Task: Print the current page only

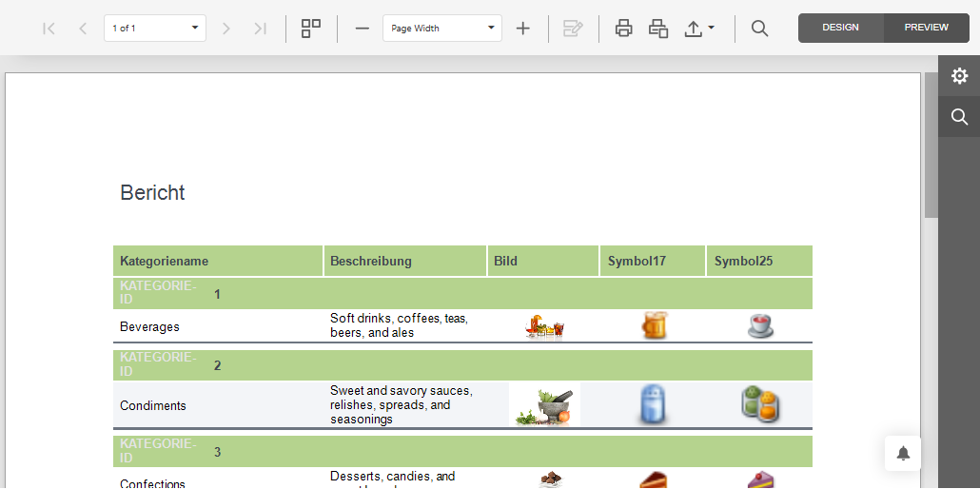Action: pos(658,29)
